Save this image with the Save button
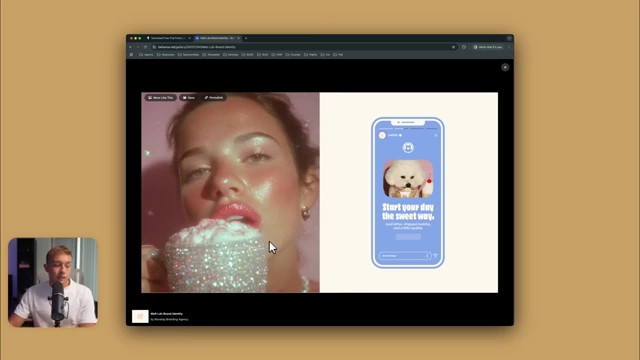The width and height of the screenshot is (640, 360). [189, 98]
